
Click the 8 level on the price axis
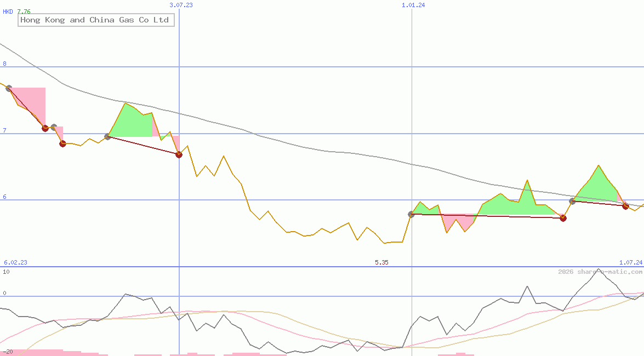pos(4,64)
